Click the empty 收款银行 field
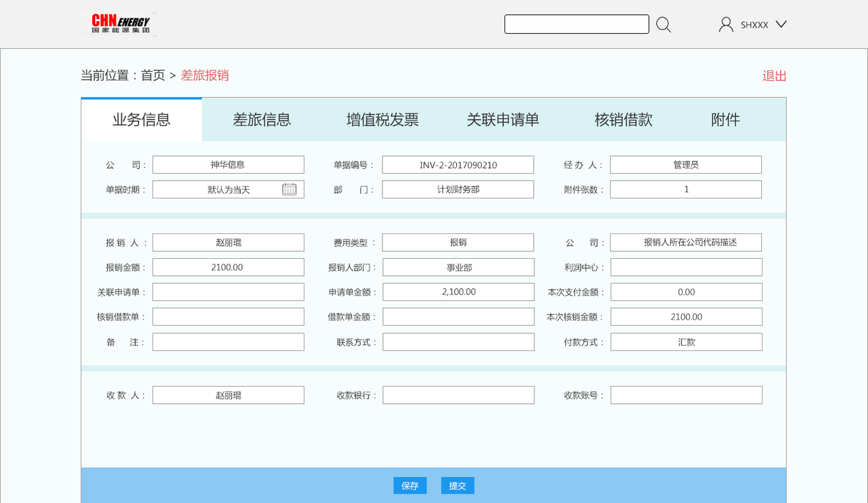 point(458,395)
